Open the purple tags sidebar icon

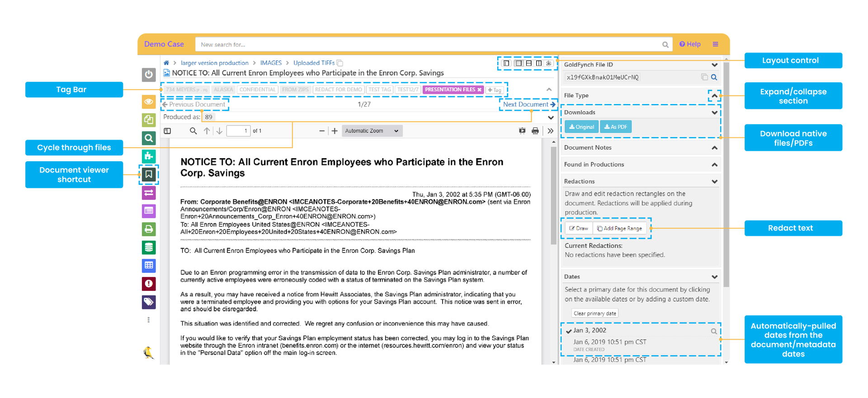[x=149, y=302]
